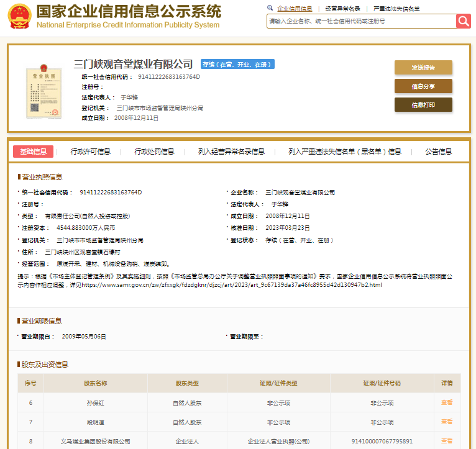476x449 pixels.
Task: Select the 经营异常名录 search option
Action: pyautogui.click(x=343, y=9)
